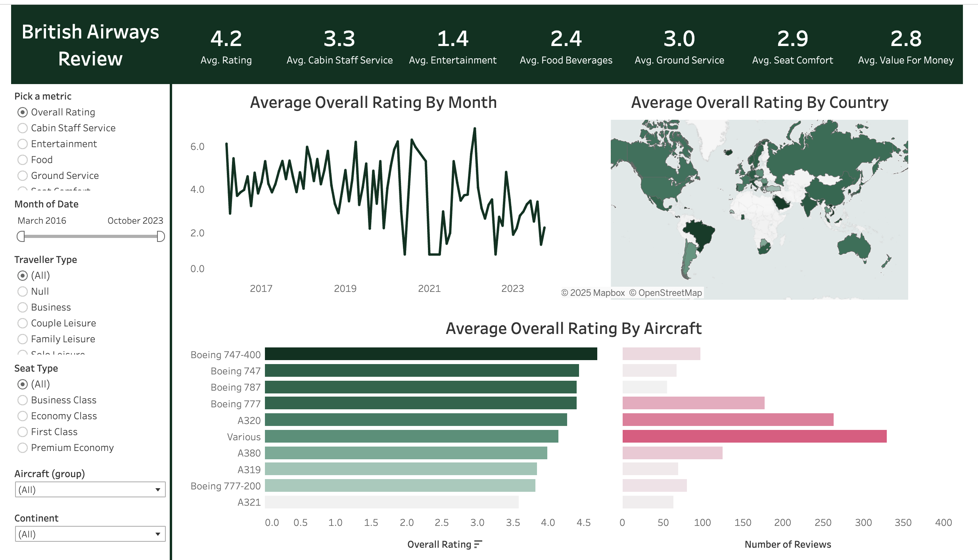
Task: Filter Traveller Type to Null
Action: click(x=23, y=292)
